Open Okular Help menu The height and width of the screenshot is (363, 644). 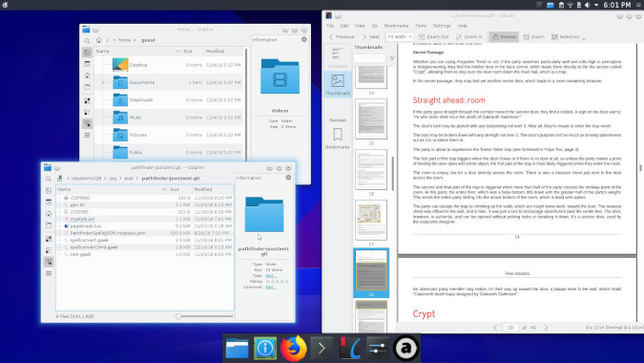coord(462,26)
